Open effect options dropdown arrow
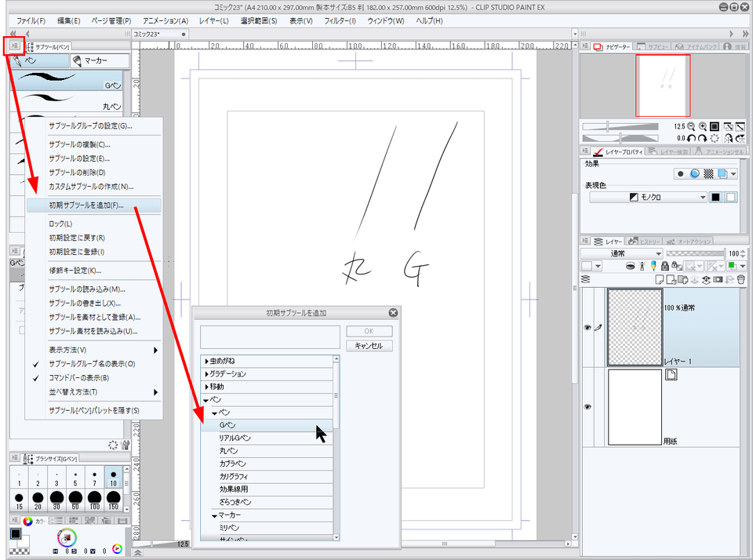 pyautogui.click(x=733, y=174)
